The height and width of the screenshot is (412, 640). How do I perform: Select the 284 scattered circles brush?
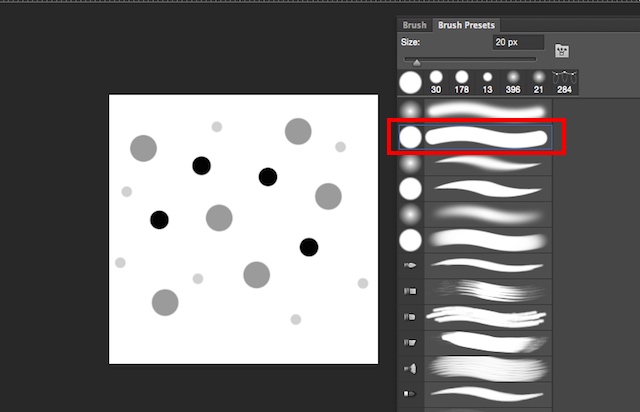[564, 82]
